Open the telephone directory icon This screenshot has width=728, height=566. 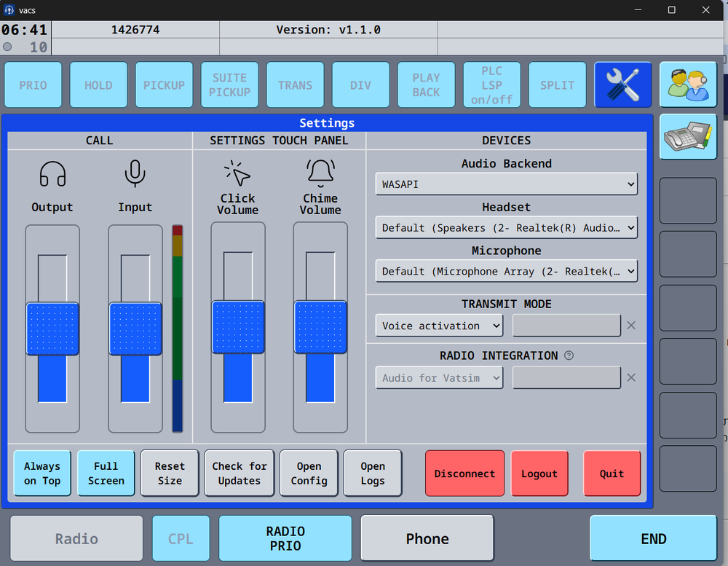(x=688, y=137)
